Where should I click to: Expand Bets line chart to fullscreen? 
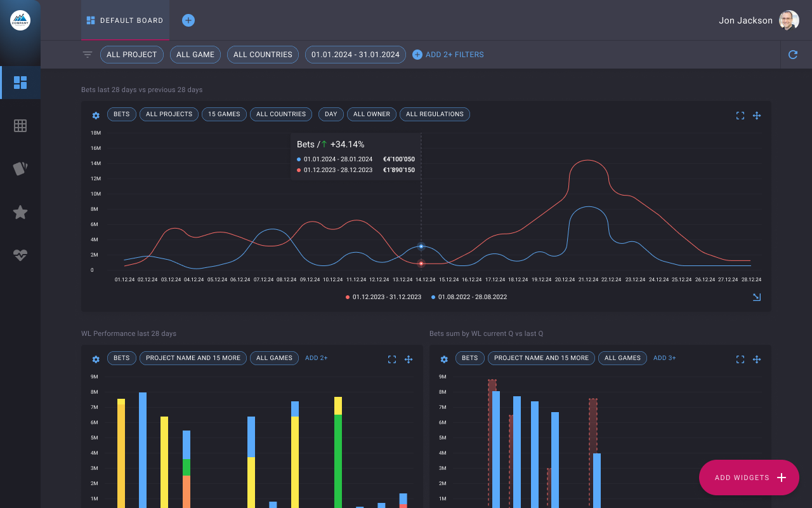pos(740,116)
